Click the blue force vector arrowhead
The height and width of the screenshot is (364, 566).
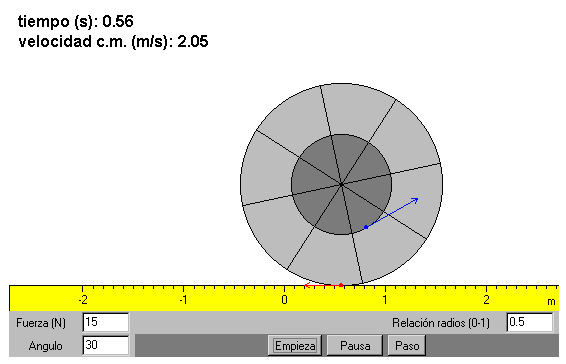415,200
